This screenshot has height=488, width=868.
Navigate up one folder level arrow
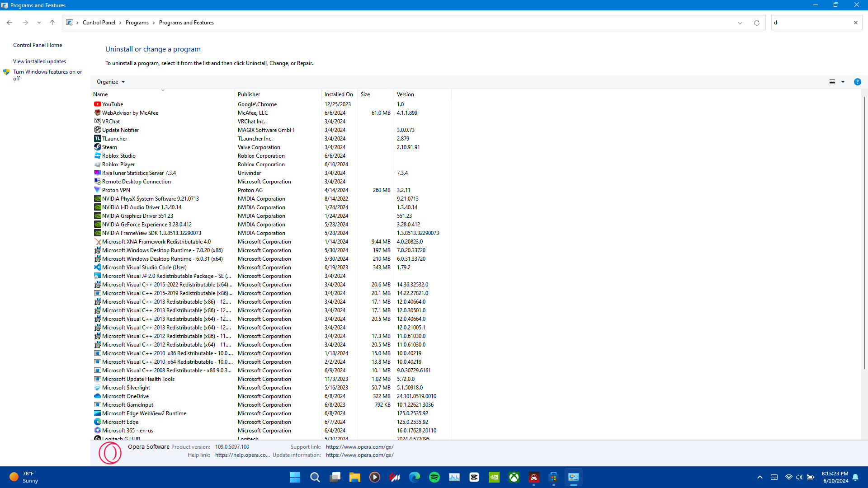click(52, 23)
